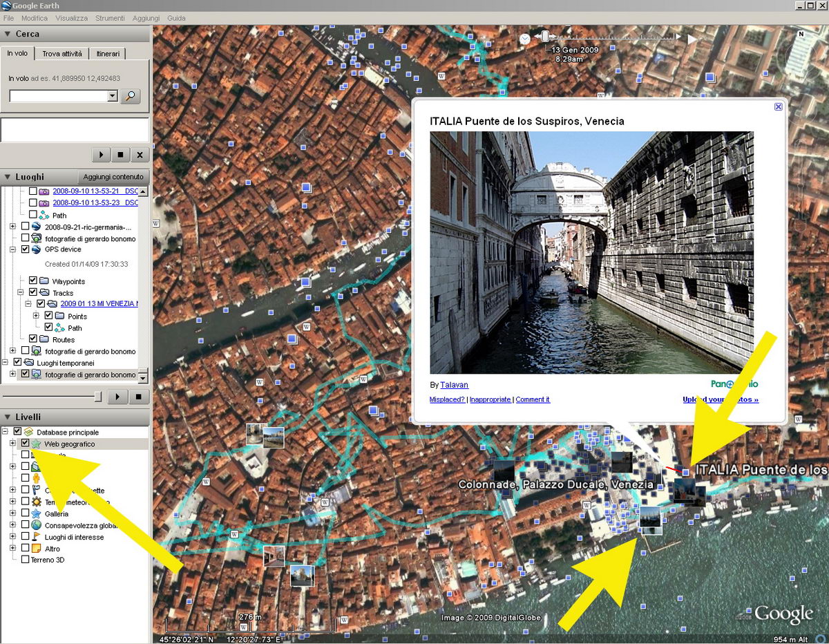Switch to the Itinerari tab
Image resolution: width=829 pixels, height=644 pixels.
(108, 53)
